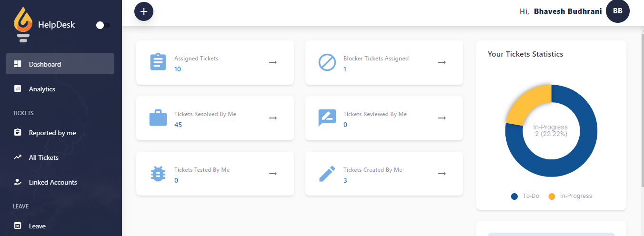Open Linked Accounts in the sidebar

pyautogui.click(x=52, y=182)
